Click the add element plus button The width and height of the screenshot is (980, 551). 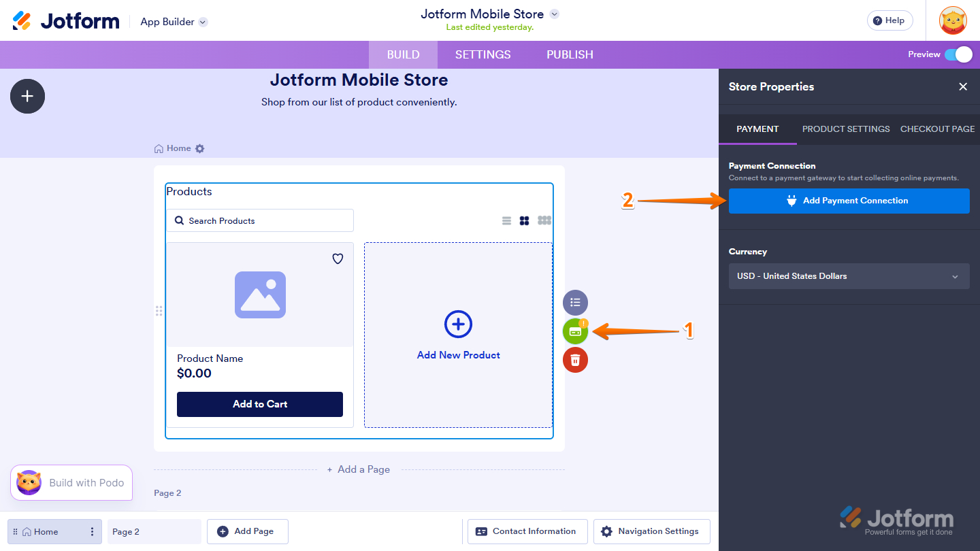(x=27, y=96)
